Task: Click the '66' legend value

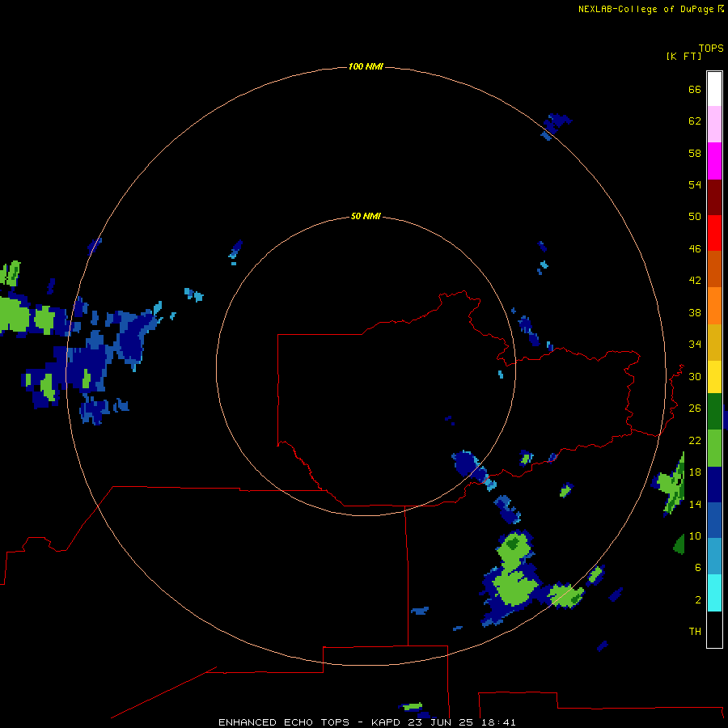Action: [695, 89]
